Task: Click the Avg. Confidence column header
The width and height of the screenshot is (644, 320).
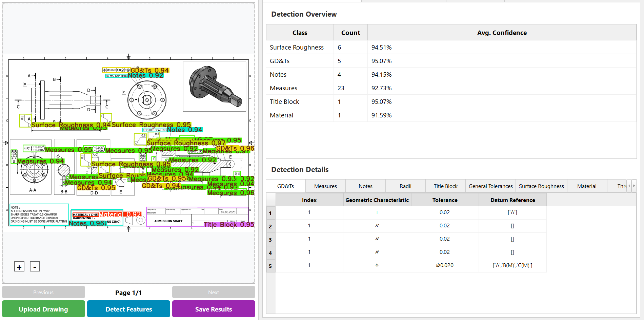Action: tap(502, 33)
